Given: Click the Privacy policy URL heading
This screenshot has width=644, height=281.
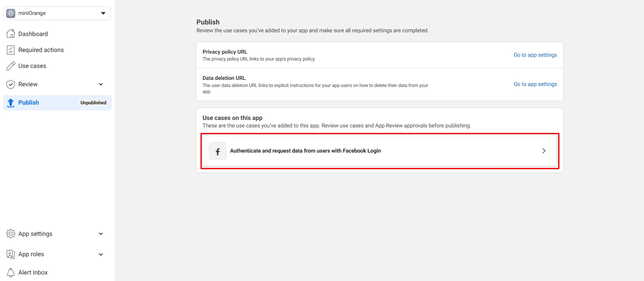Looking at the screenshot, I should 225,52.
